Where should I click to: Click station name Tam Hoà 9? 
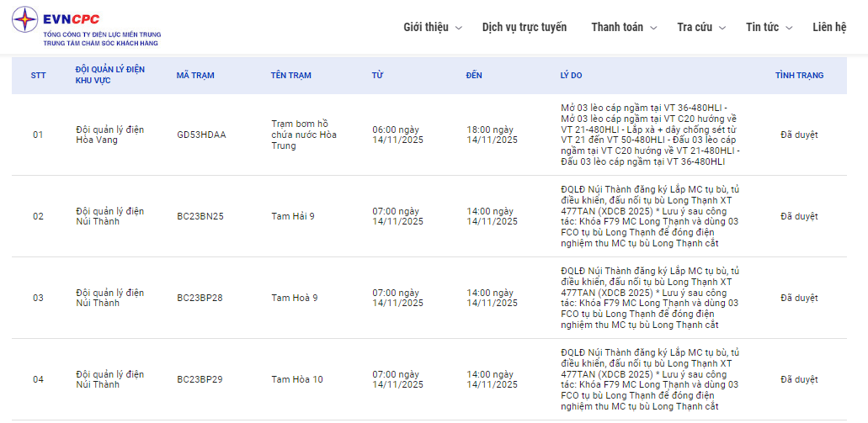[295, 298]
